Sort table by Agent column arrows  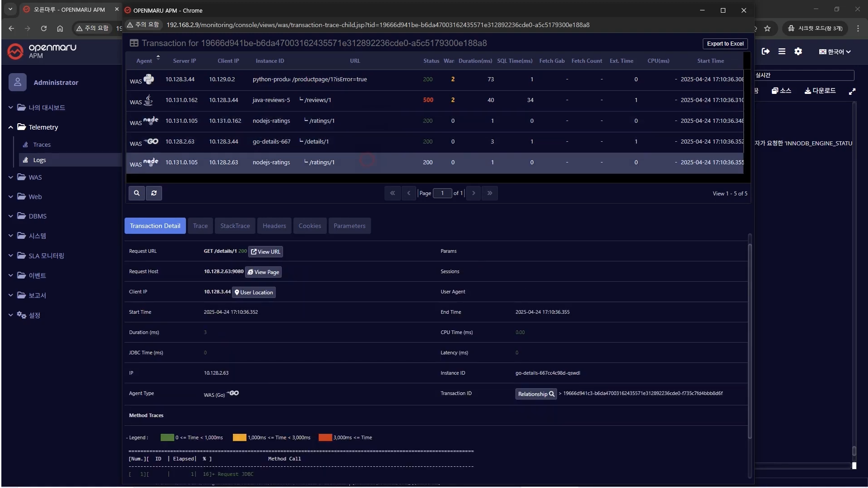[x=158, y=58]
